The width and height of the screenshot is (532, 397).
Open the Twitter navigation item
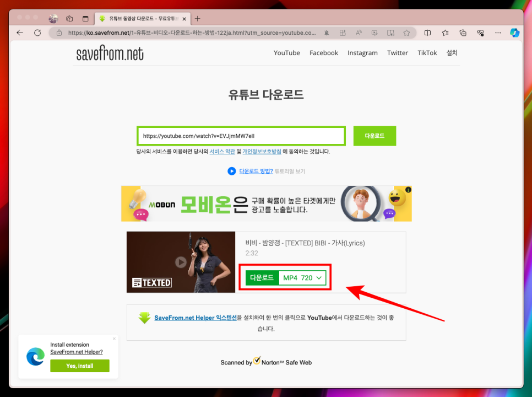point(397,53)
